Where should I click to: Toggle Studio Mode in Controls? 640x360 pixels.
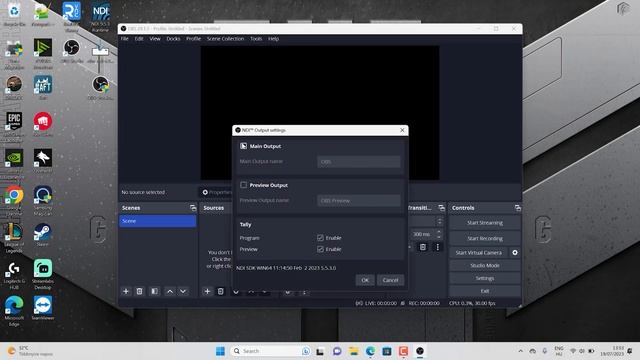[x=485, y=265]
